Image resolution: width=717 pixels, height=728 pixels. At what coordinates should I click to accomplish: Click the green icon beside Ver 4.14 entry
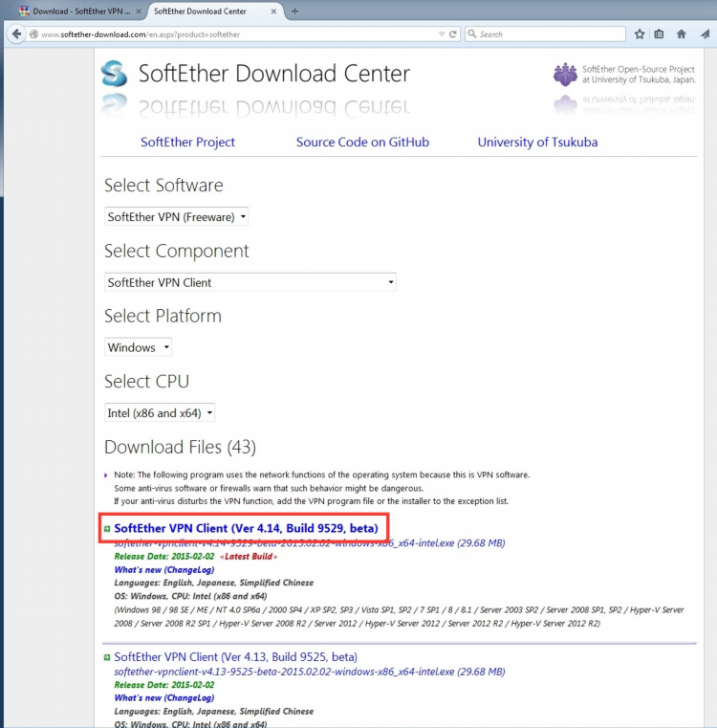[x=107, y=529]
